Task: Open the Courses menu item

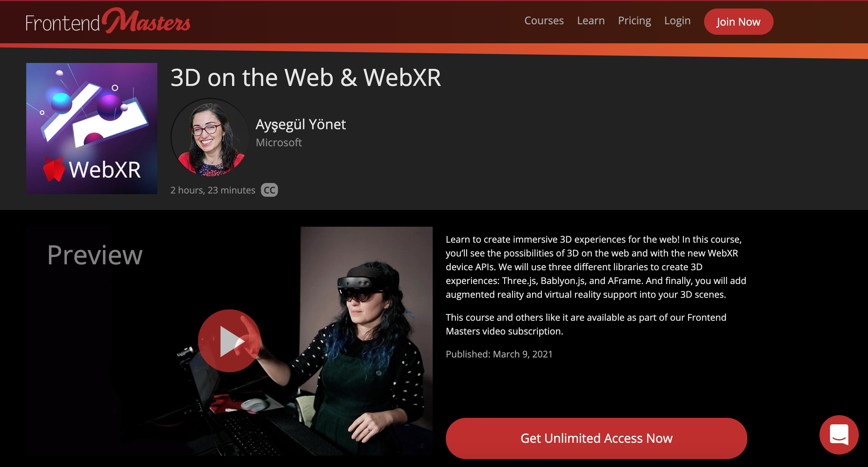Action: tap(544, 21)
